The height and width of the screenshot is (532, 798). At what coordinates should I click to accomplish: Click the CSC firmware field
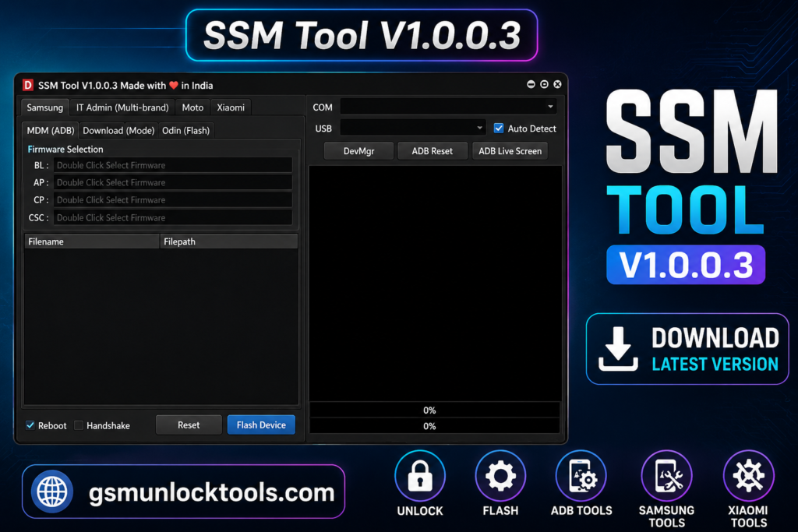pyautogui.click(x=172, y=217)
